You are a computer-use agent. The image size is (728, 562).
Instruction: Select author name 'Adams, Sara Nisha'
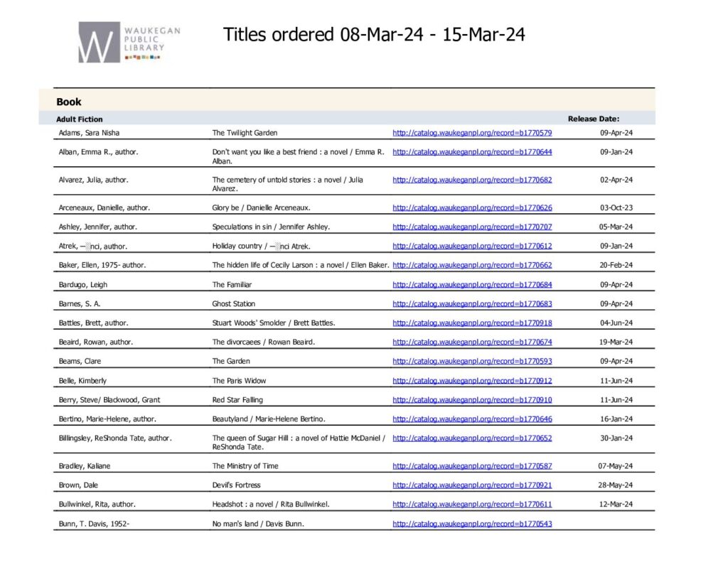(x=89, y=133)
